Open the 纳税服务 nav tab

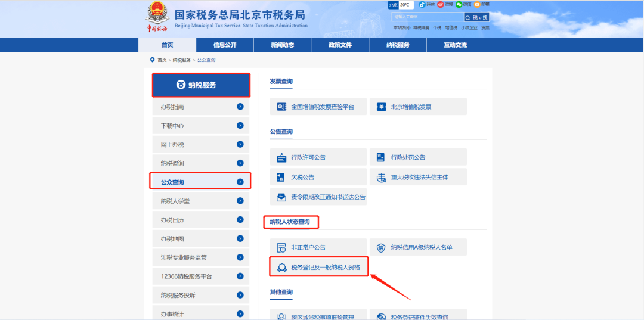pos(398,45)
